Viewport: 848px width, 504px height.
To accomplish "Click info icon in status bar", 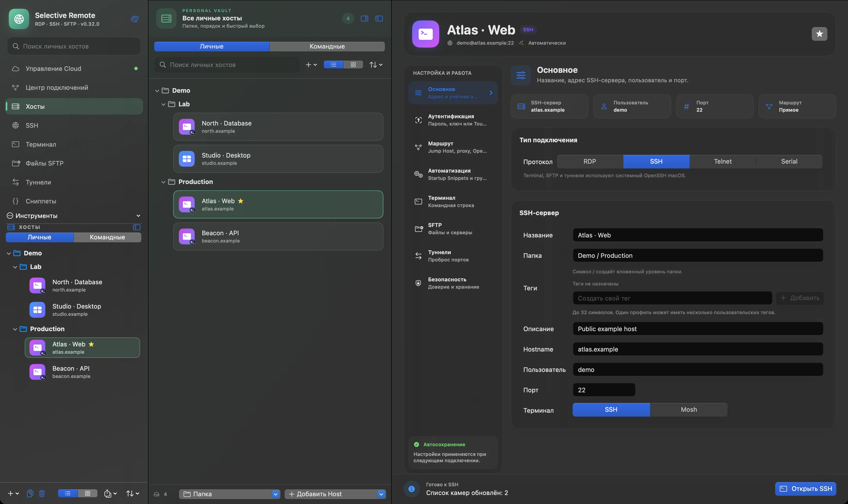I will click(x=411, y=489).
